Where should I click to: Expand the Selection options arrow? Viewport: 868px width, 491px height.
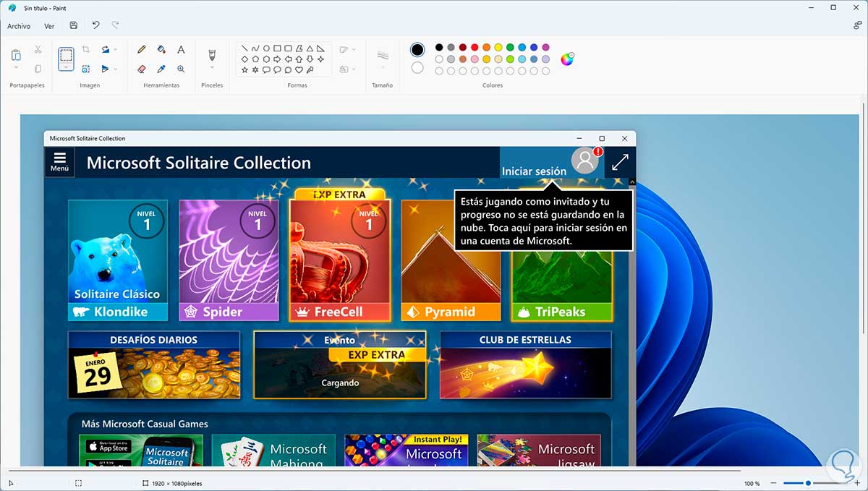(x=66, y=67)
